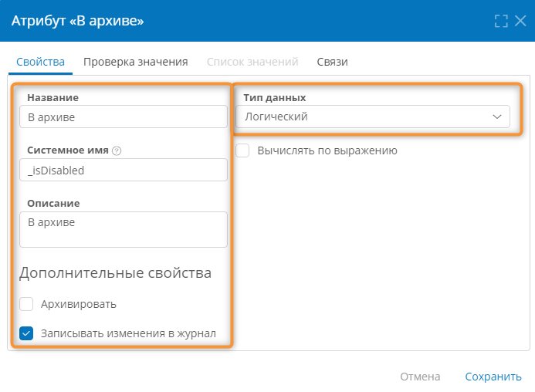Click the Отмена button
The width and height of the screenshot is (535, 392).
420,377
